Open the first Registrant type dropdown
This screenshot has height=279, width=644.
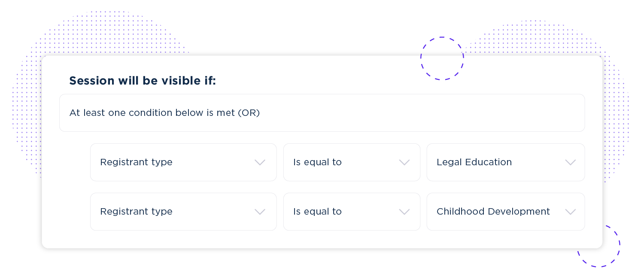pyautogui.click(x=183, y=162)
